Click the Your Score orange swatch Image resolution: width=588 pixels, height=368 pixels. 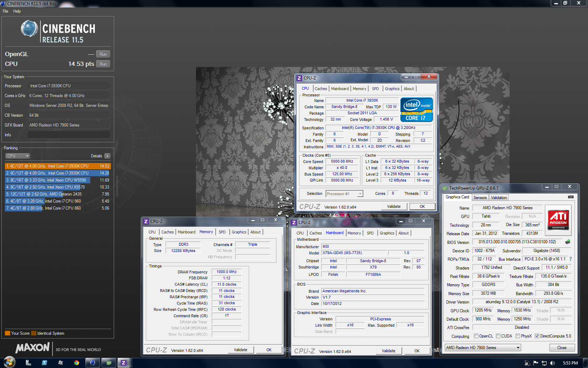click(x=7, y=333)
